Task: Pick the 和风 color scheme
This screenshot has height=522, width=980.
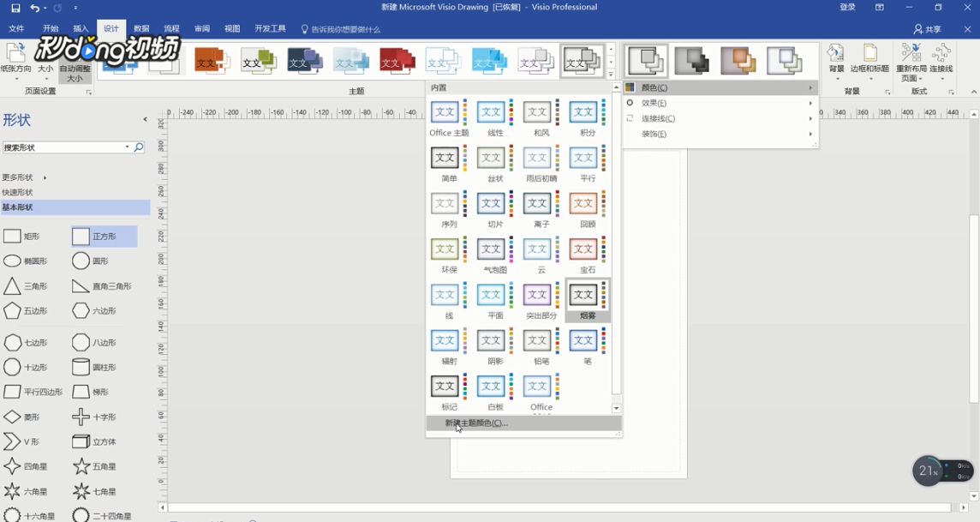Action: [x=541, y=118]
